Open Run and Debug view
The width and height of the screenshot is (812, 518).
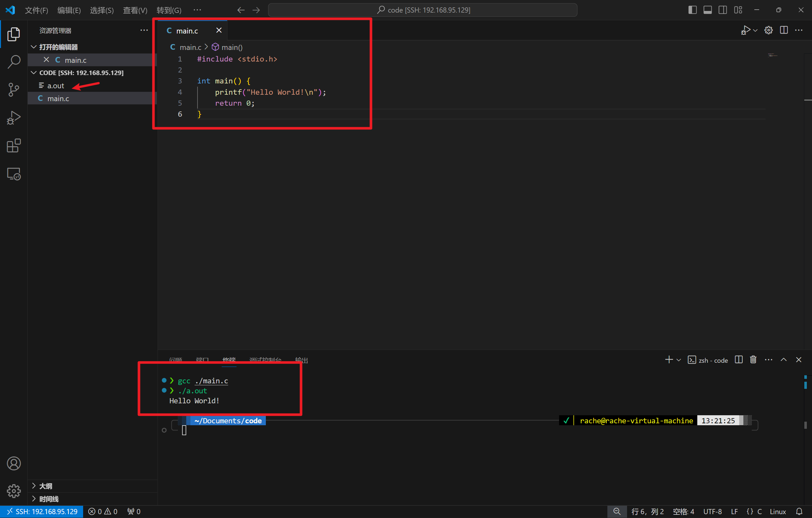14,118
